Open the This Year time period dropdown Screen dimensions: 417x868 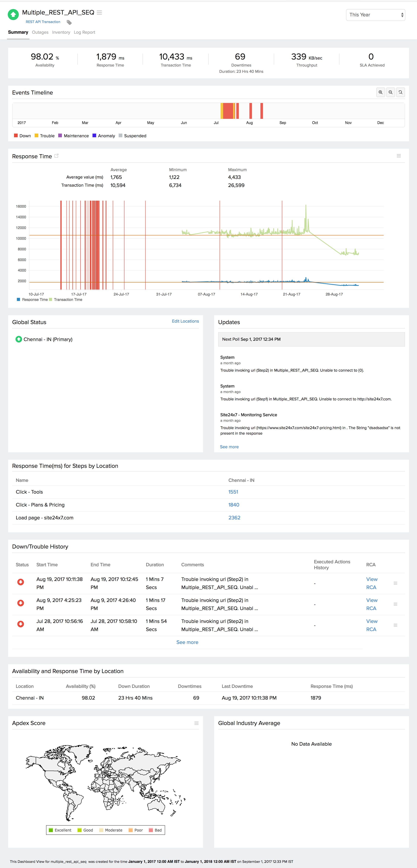375,15
